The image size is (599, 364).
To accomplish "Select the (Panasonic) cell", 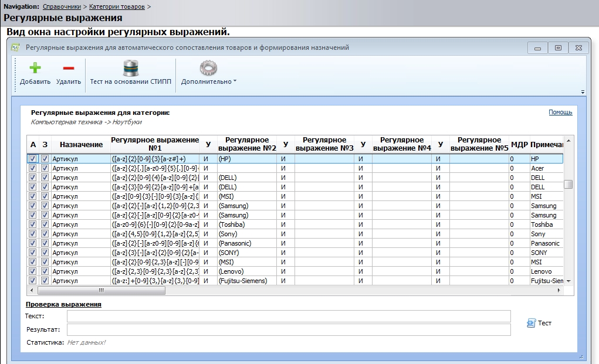I will [x=247, y=243].
